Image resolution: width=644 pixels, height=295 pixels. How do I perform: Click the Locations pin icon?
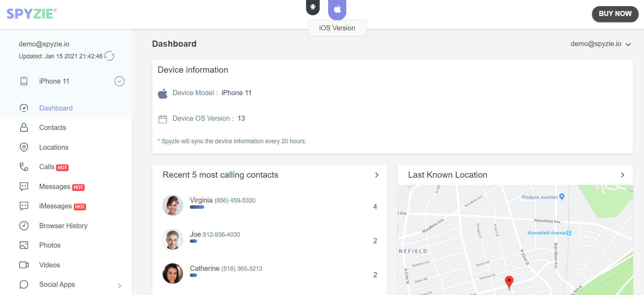(24, 147)
